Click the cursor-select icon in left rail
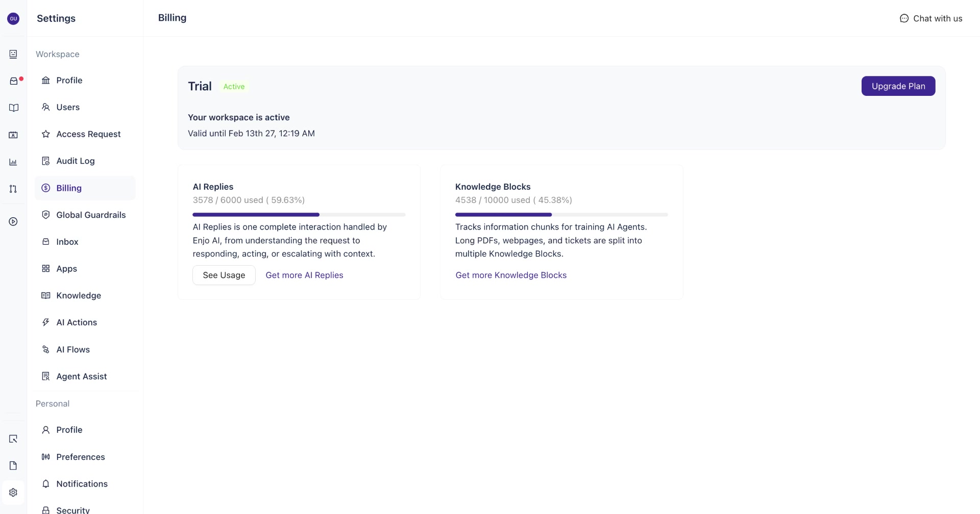980x514 pixels. (13, 439)
